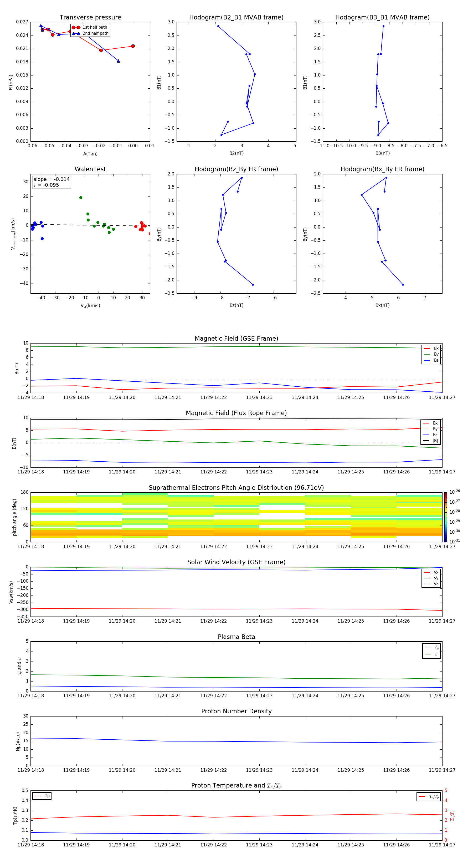Click 'Hodogram(B2_B1 MVAB frame)' title
Screen dimensions: 473x868
coord(236,17)
